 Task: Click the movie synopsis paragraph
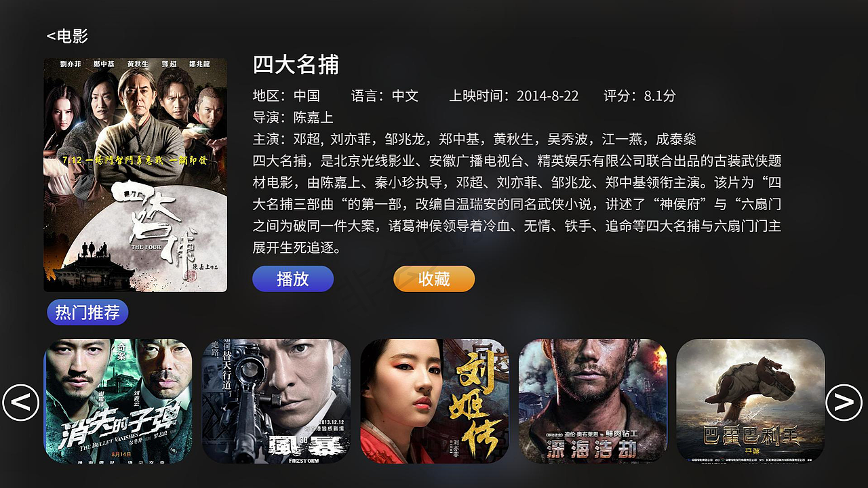[x=517, y=204]
